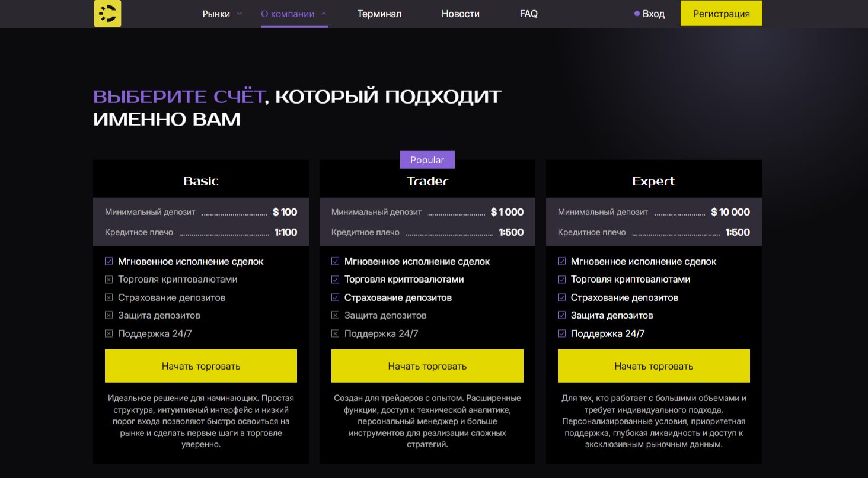
Task: Click Начать торговать under Basic plan
Action: point(200,366)
